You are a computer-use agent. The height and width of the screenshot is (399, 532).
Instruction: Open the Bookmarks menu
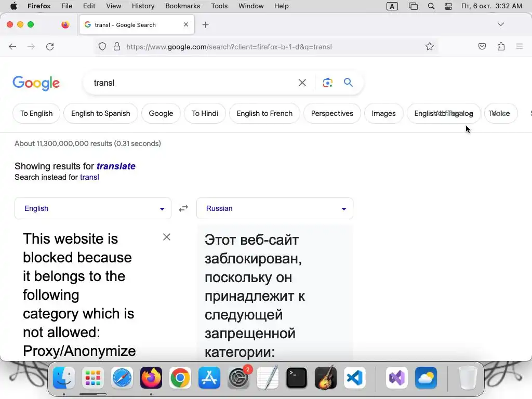tap(182, 6)
